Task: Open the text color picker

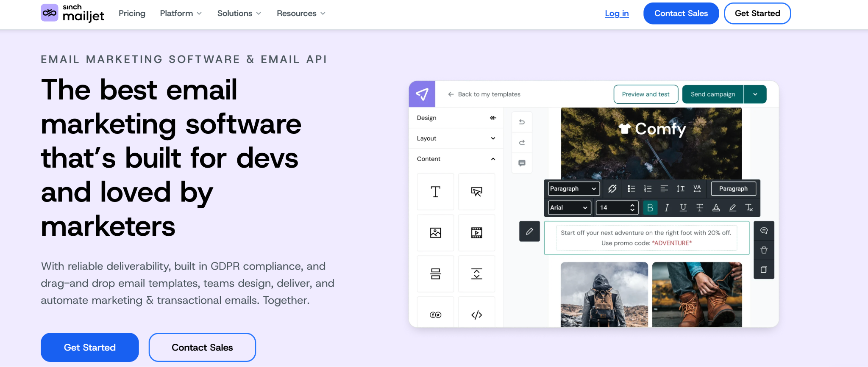Action: [716, 208]
